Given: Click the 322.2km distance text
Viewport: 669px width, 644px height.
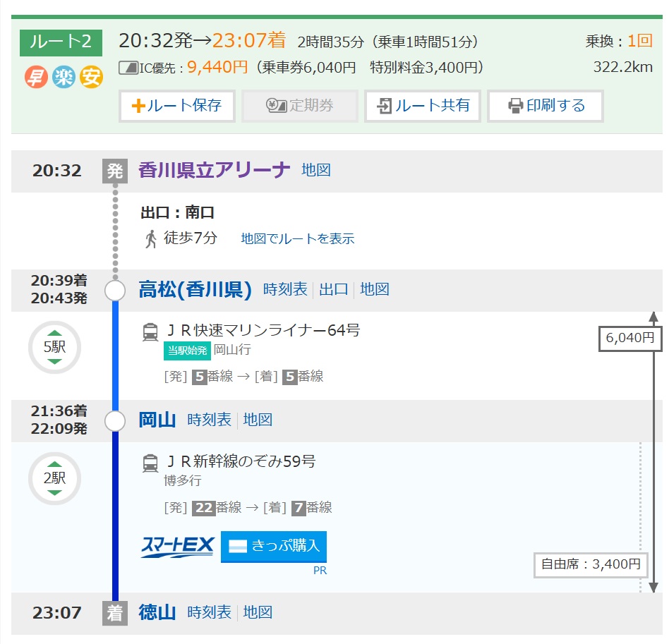Looking at the screenshot, I should [x=623, y=67].
